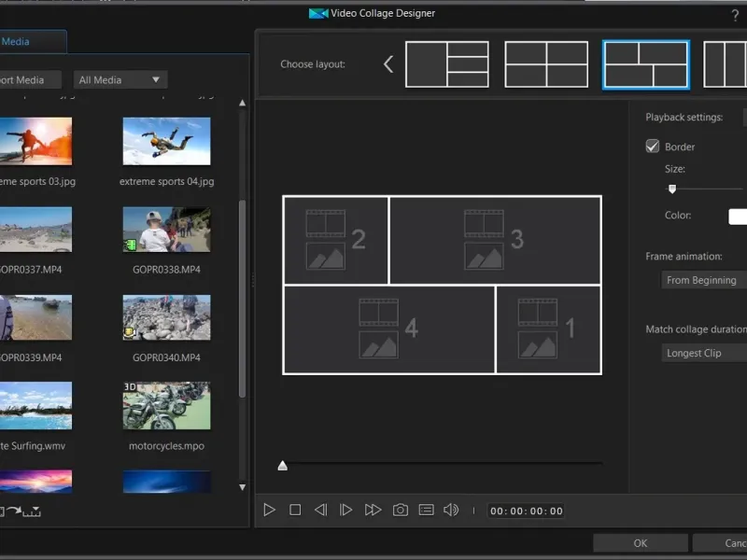Click the volume speaker icon
Viewport: 747px width, 560px height.
tap(451, 510)
